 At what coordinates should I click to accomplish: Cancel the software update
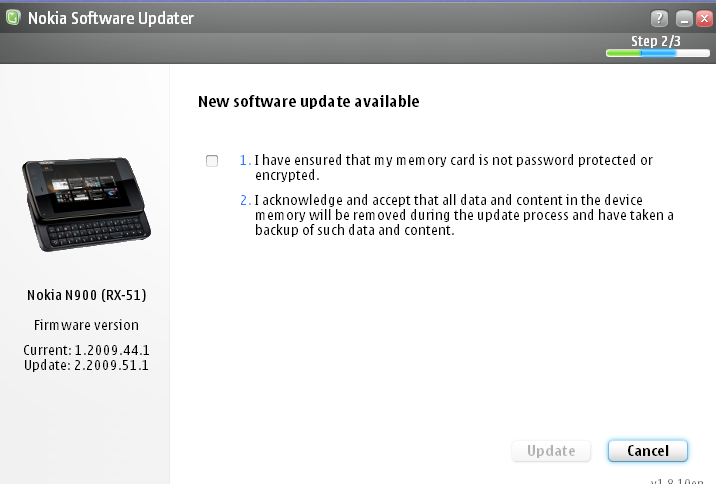pos(648,451)
